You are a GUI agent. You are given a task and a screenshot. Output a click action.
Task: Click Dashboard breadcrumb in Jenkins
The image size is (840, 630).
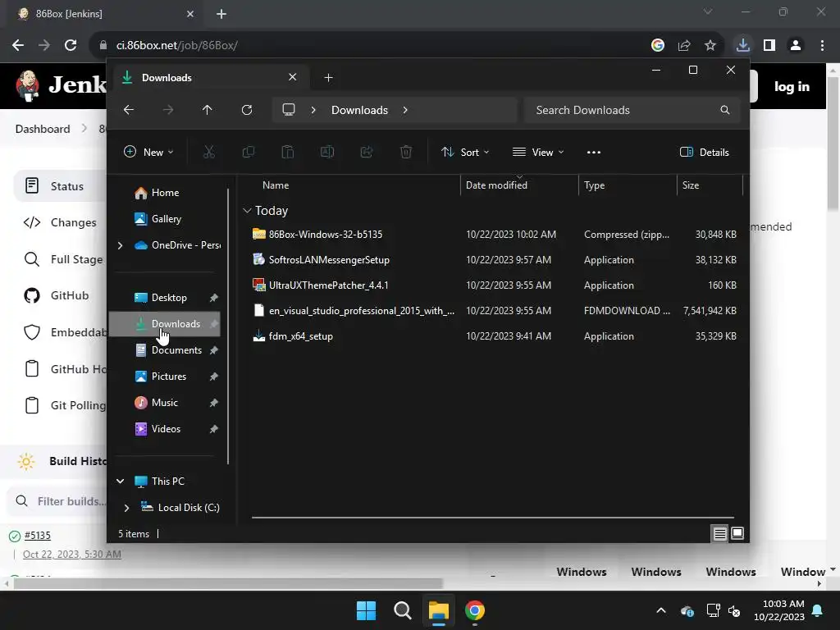click(x=43, y=129)
